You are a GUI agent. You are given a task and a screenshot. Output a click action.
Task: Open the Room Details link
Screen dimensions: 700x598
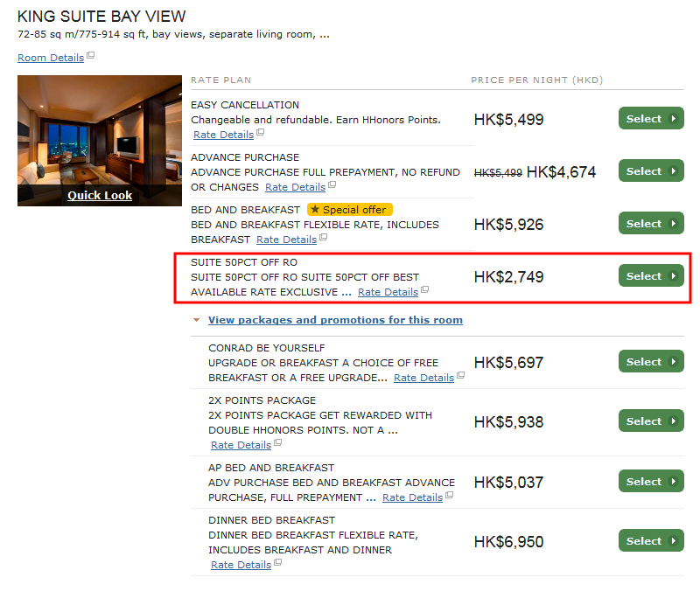51,58
